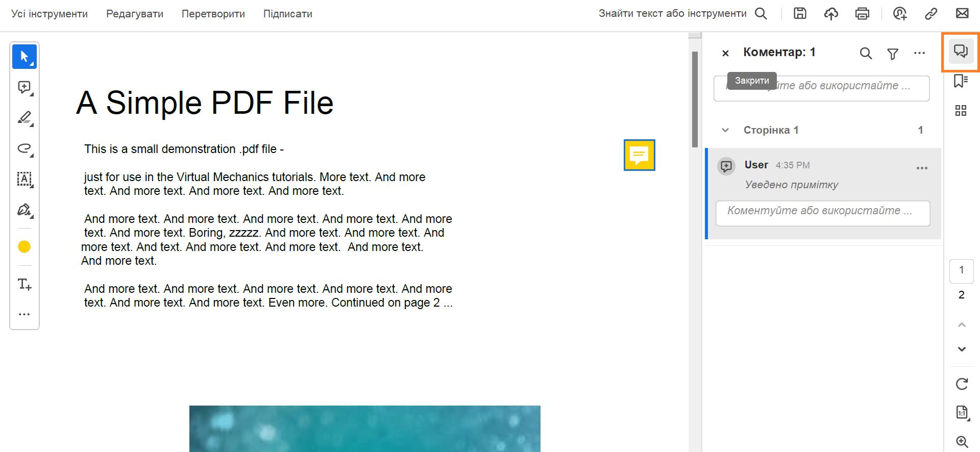Go to page 1 indicator
The image size is (980, 452).
(962, 271)
